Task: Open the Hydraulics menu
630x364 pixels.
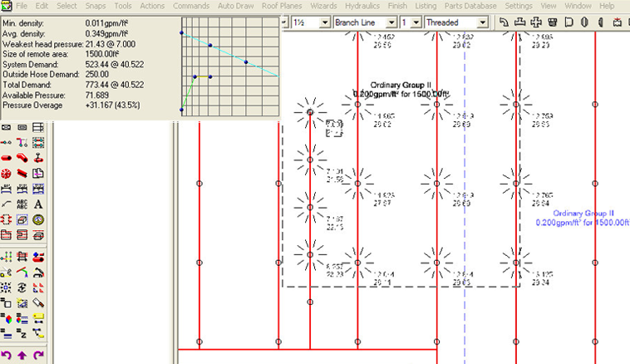Action: 362,6
